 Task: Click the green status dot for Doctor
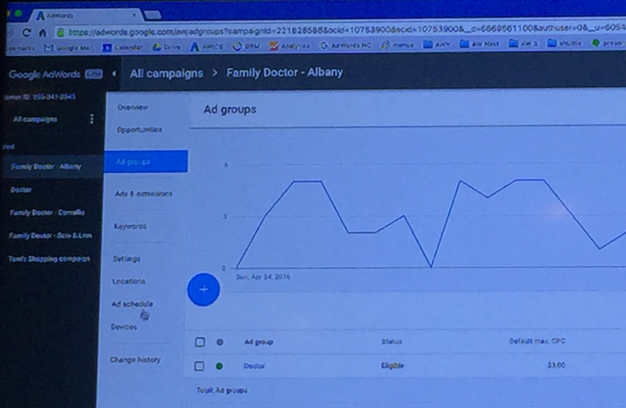point(219,366)
